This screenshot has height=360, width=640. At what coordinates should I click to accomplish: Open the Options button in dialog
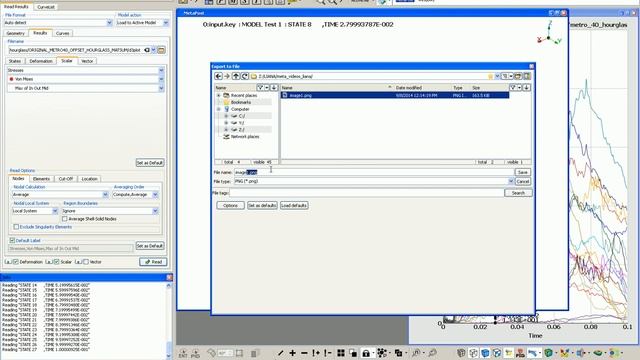pyautogui.click(x=230, y=206)
